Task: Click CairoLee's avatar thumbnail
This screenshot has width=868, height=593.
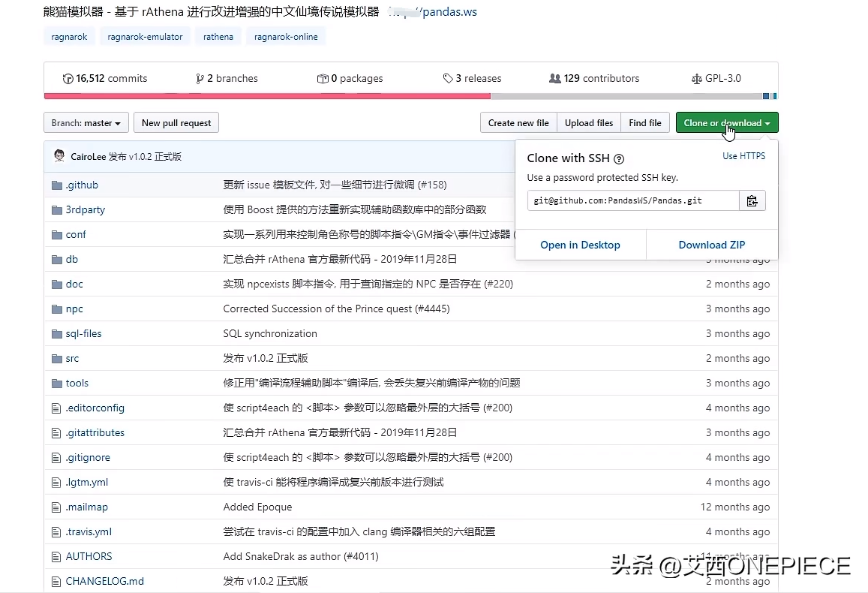Action: (59, 156)
